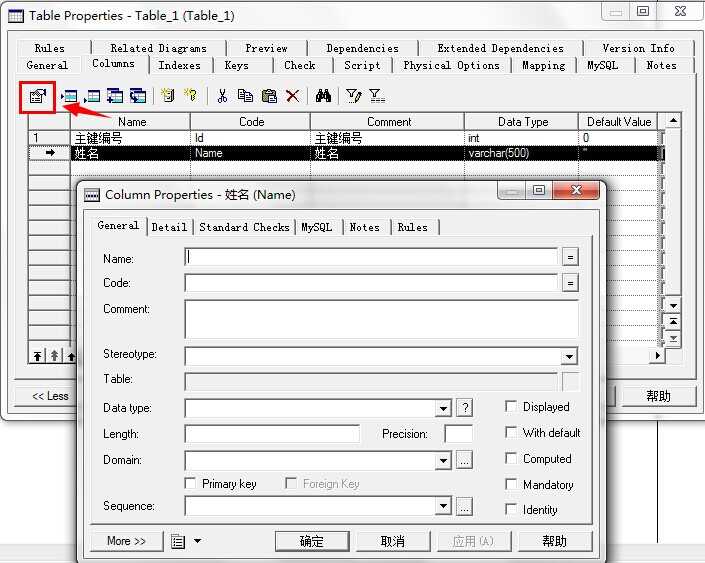Toggle the Primary key checkbox
The height and width of the screenshot is (563, 705).
[x=191, y=483]
